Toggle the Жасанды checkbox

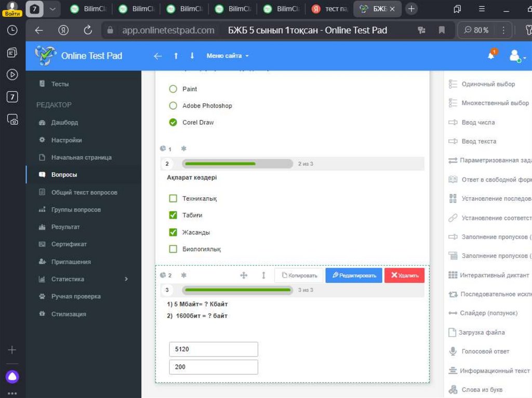(x=173, y=232)
